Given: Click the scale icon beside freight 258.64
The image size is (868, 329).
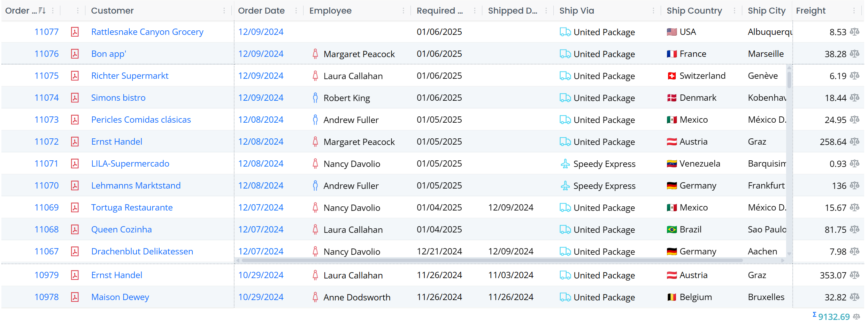Looking at the screenshot, I should click(854, 141).
